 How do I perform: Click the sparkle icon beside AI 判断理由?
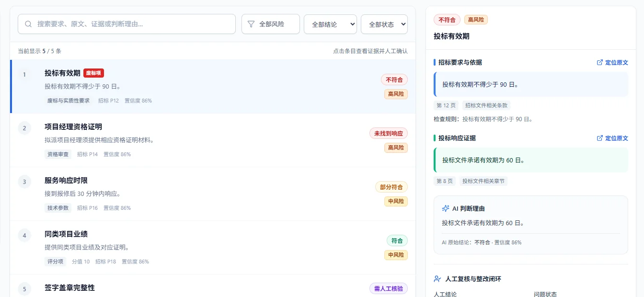(x=445, y=209)
